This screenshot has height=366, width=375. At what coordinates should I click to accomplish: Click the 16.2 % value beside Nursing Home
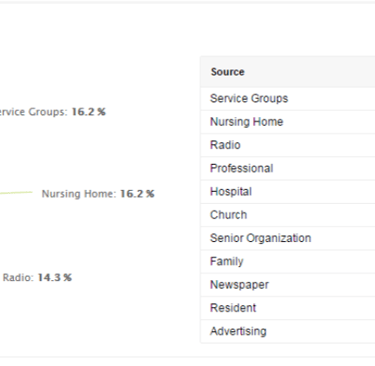[137, 194]
